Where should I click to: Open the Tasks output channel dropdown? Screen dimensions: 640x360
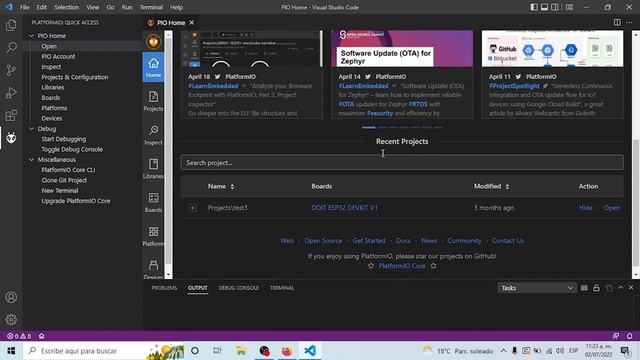click(x=537, y=288)
